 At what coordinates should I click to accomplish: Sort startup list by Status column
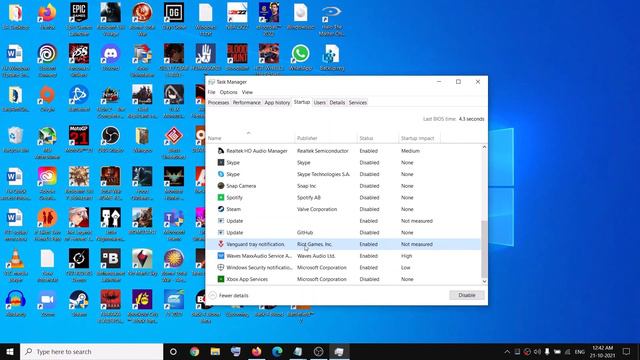[x=378, y=138]
